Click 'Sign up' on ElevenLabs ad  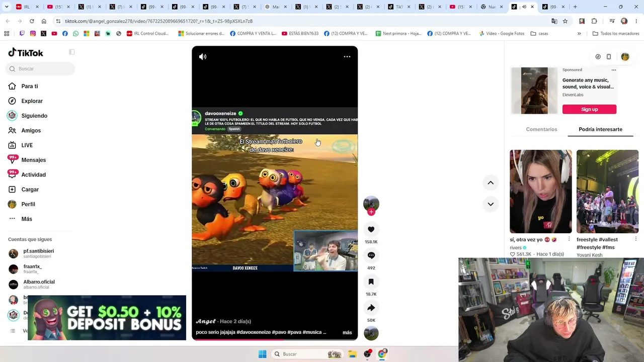coord(589,109)
